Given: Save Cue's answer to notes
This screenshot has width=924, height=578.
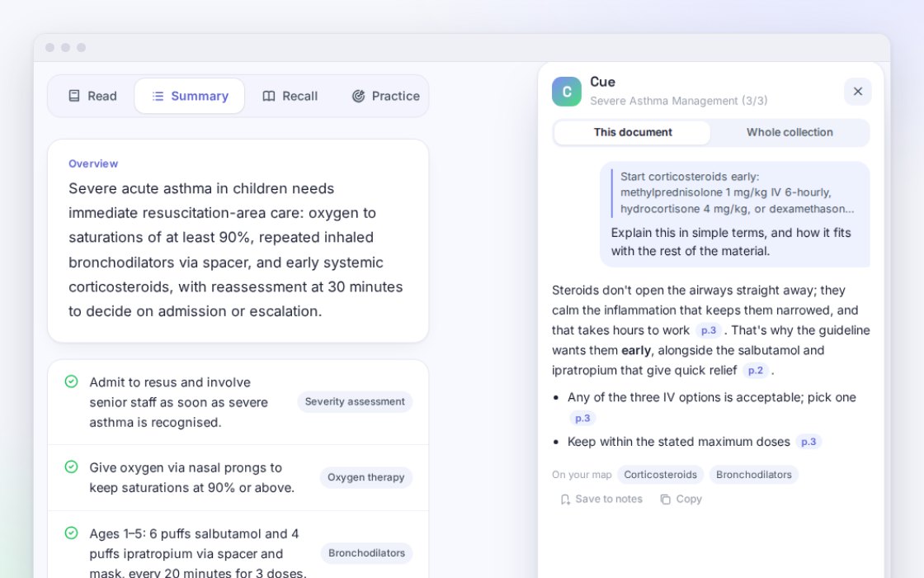Looking at the screenshot, I should pyautogui.click(x=601, y=499).
